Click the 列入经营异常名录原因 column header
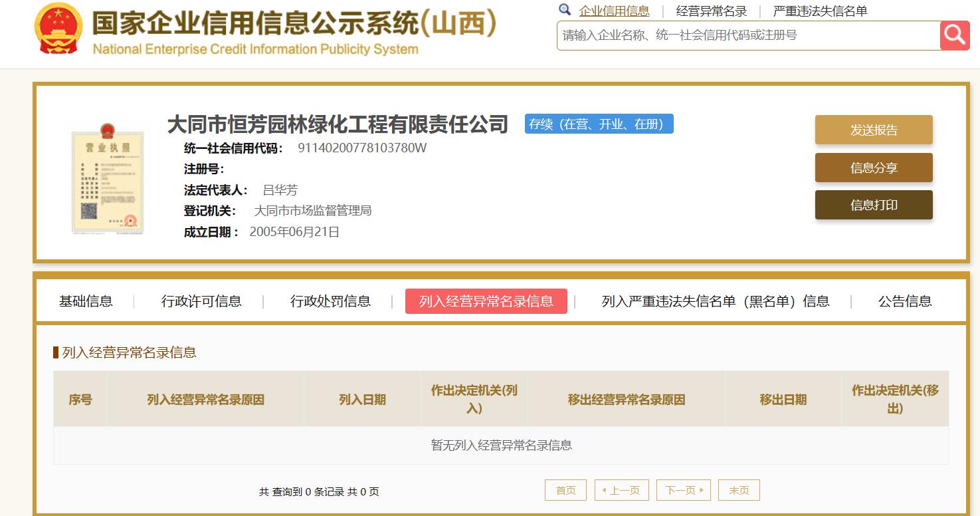 [x=206, y=399]
